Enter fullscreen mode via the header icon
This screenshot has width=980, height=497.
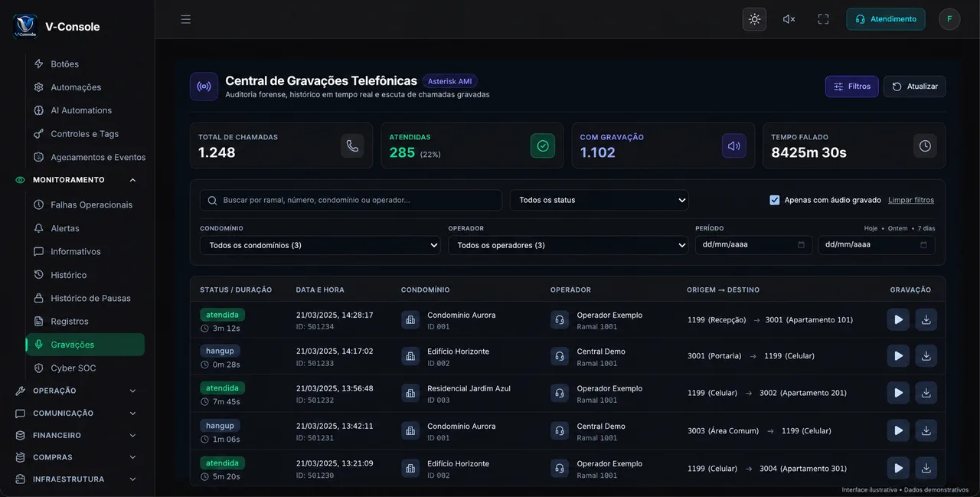tap(823, 19)
